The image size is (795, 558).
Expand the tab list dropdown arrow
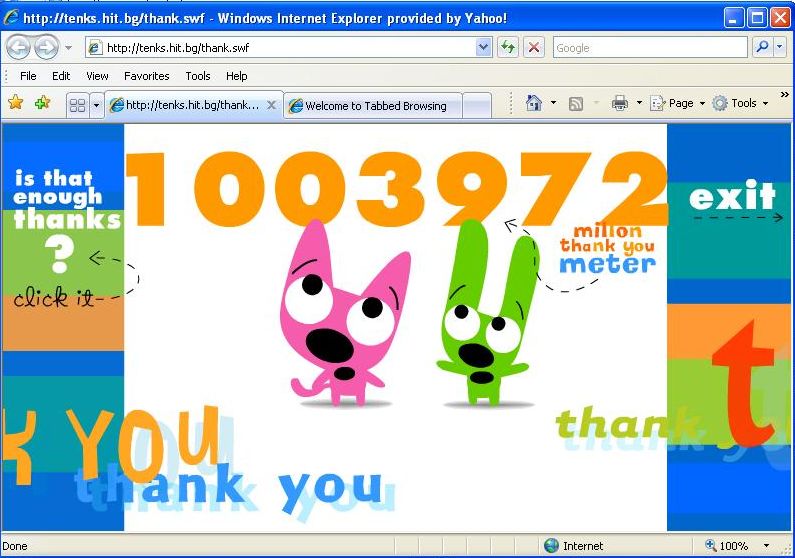pos(96,105)
